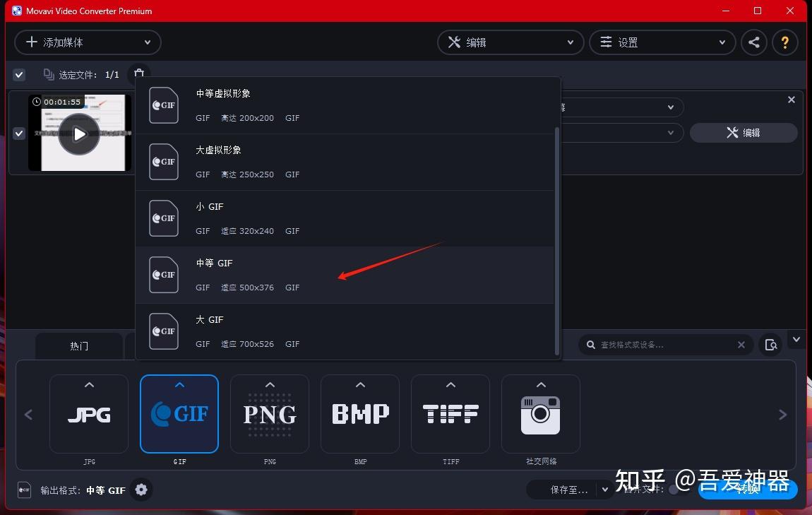Click the share icon button

pos(754,42)
